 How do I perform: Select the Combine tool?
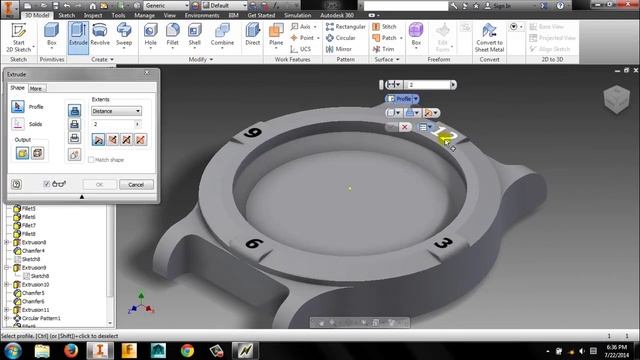(222, 35)
